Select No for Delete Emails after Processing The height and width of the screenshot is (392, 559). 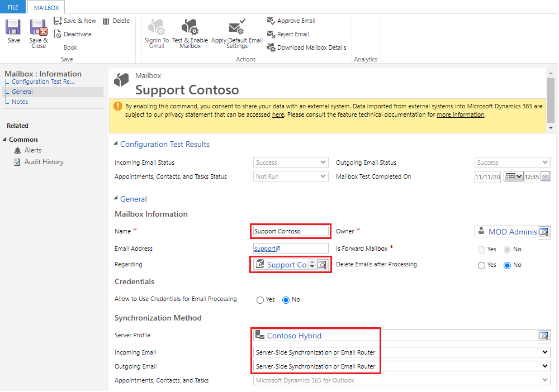507,266
